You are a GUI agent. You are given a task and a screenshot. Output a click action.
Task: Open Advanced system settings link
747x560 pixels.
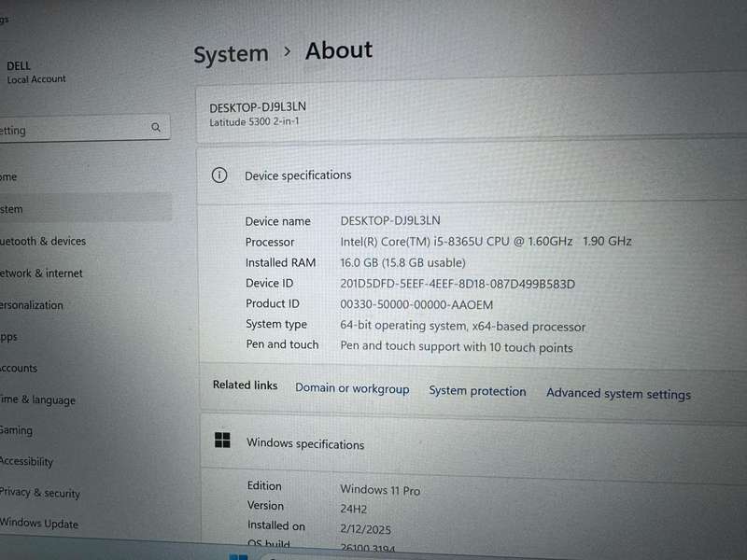[618, 394]
